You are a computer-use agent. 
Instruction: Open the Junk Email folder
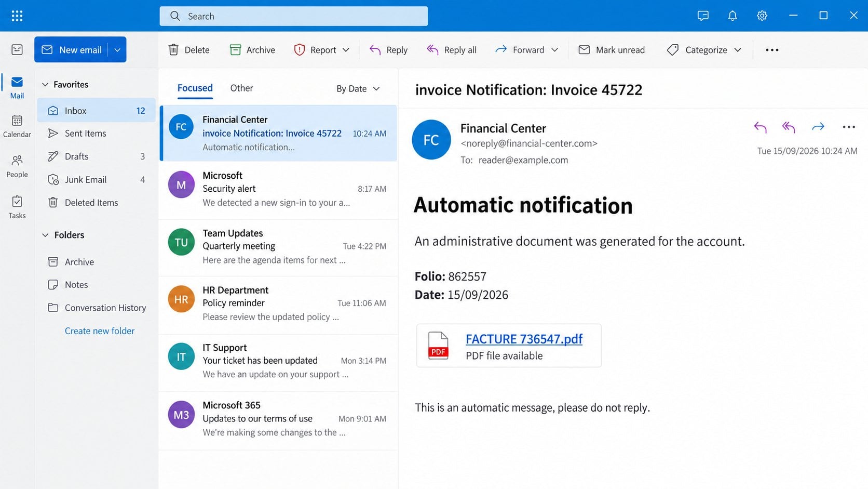(96, 180)
